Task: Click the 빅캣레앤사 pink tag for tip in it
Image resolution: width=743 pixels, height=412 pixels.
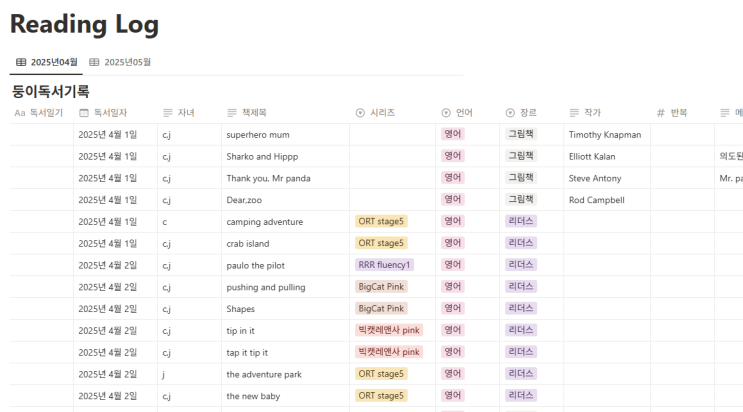Action: (x=389, y=330)
